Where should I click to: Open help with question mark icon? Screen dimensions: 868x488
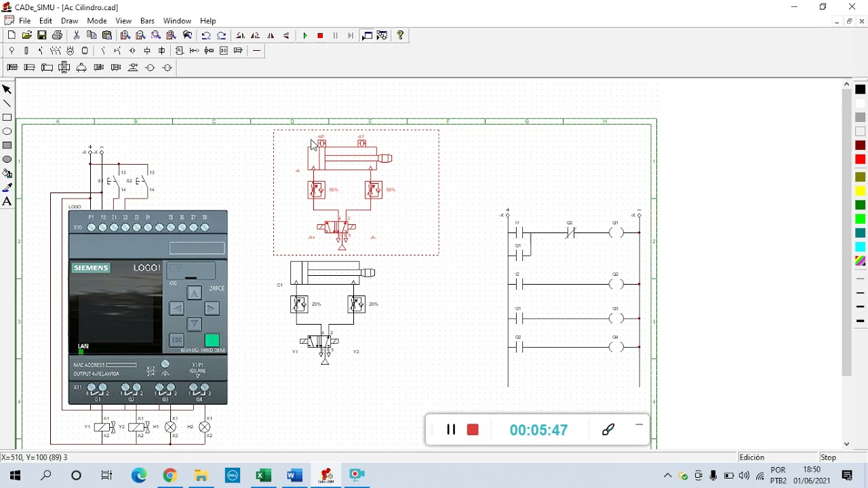click(x=400, y=35)
